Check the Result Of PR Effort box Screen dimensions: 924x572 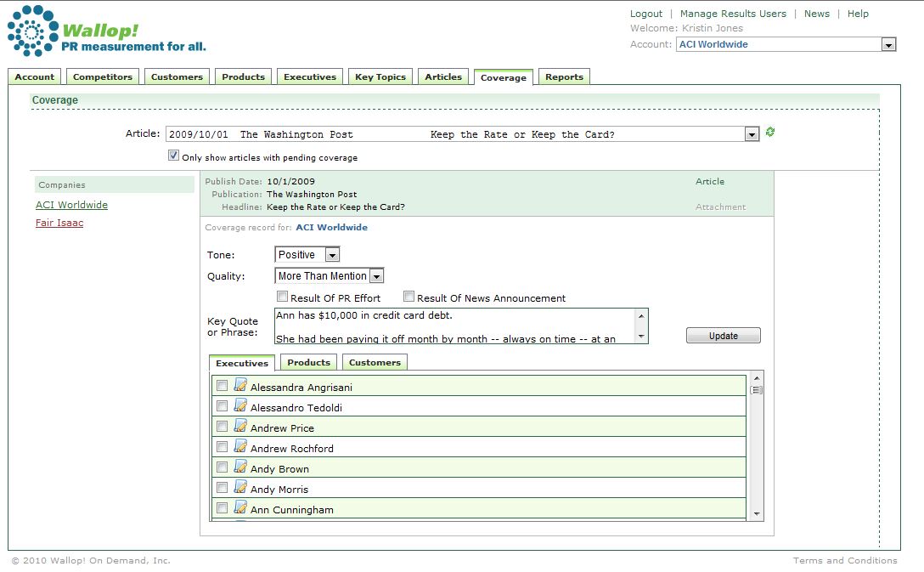coord(282,297)
